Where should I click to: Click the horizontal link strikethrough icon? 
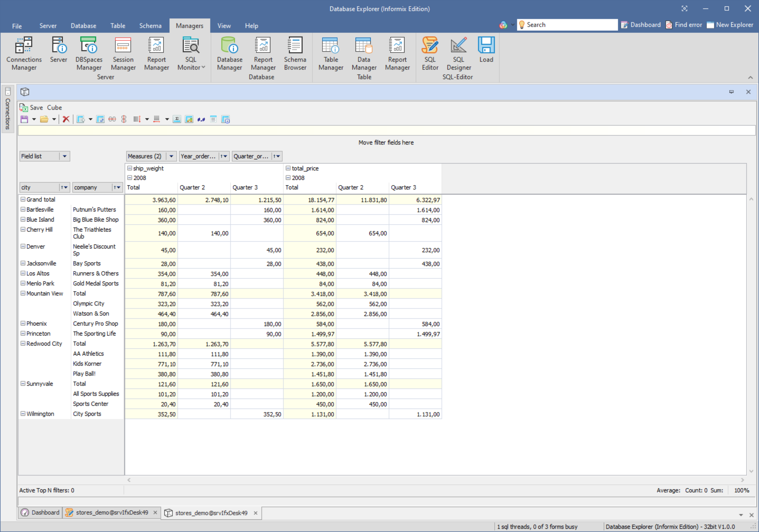112,119
